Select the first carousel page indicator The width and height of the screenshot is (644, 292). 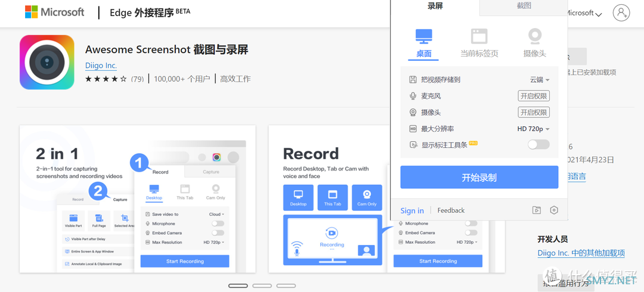pyautogui.click(x=238, y=286)
